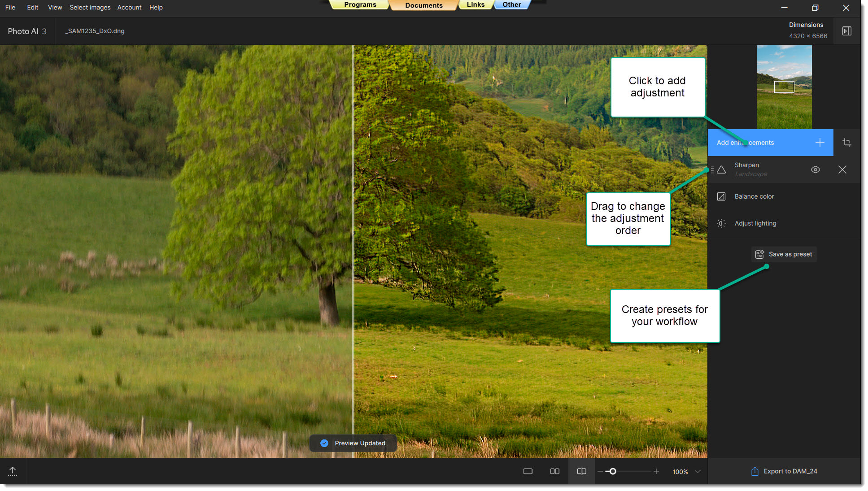This screenshot has width=868, height=491.
Task: Click the zoom out minus icon
Action: (x=600, y=471)
